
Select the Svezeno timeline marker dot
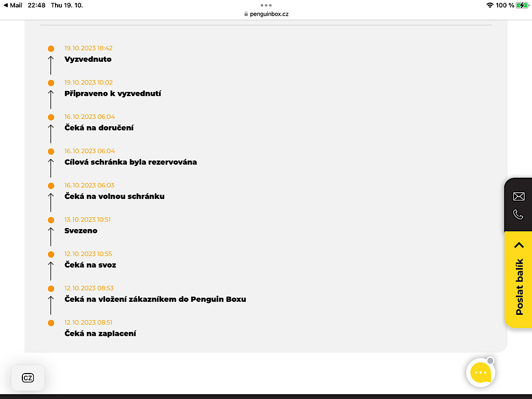click(x=51, y=220)
